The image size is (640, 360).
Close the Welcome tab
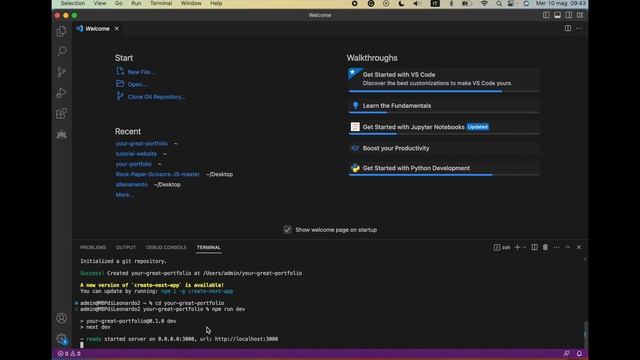click(117, 29)
